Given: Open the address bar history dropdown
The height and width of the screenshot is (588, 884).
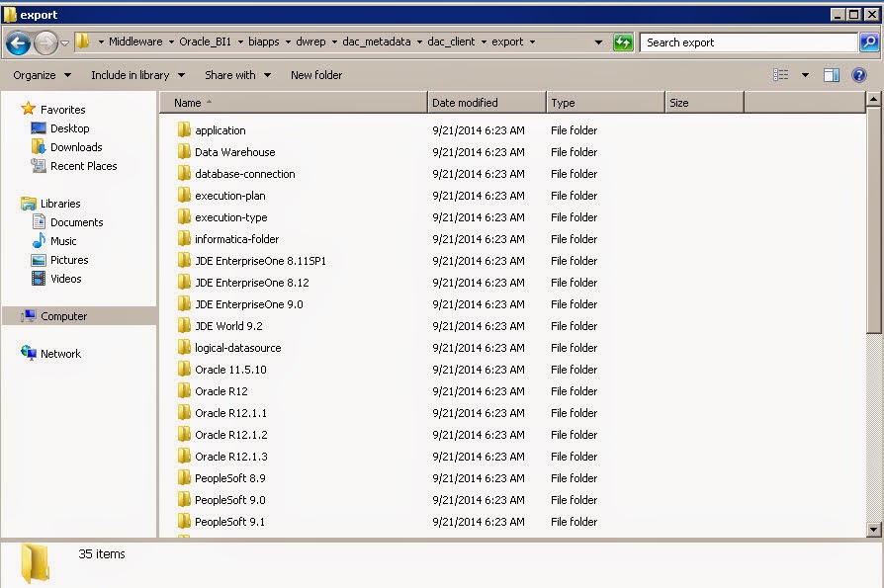Looking at the screenshot, I should [598, 42].
